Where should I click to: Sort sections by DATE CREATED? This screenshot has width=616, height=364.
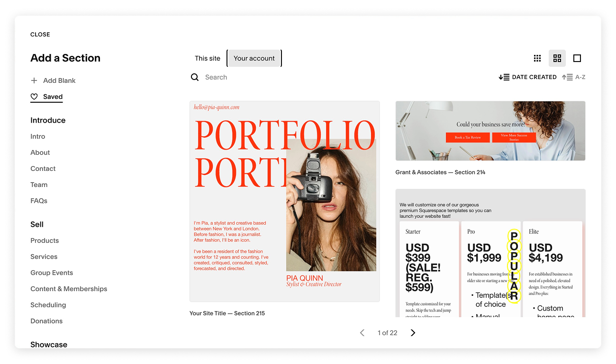tap(527, 77)
